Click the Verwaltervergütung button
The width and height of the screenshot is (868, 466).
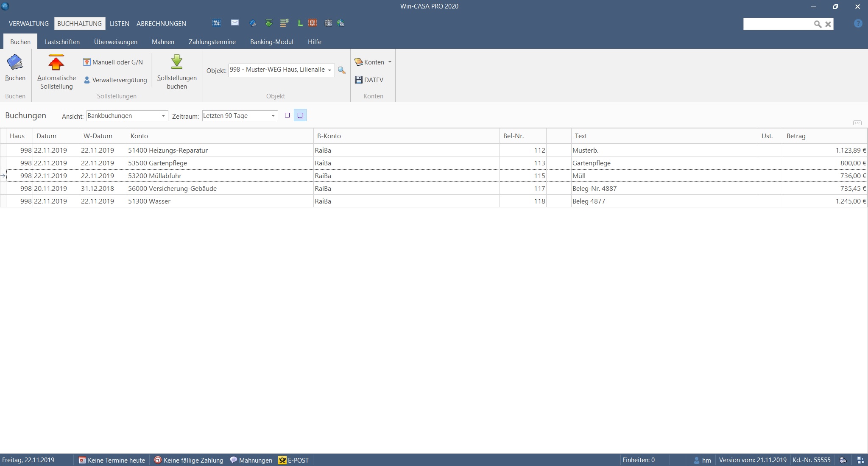pyautogui.click(x=115, y=80)
